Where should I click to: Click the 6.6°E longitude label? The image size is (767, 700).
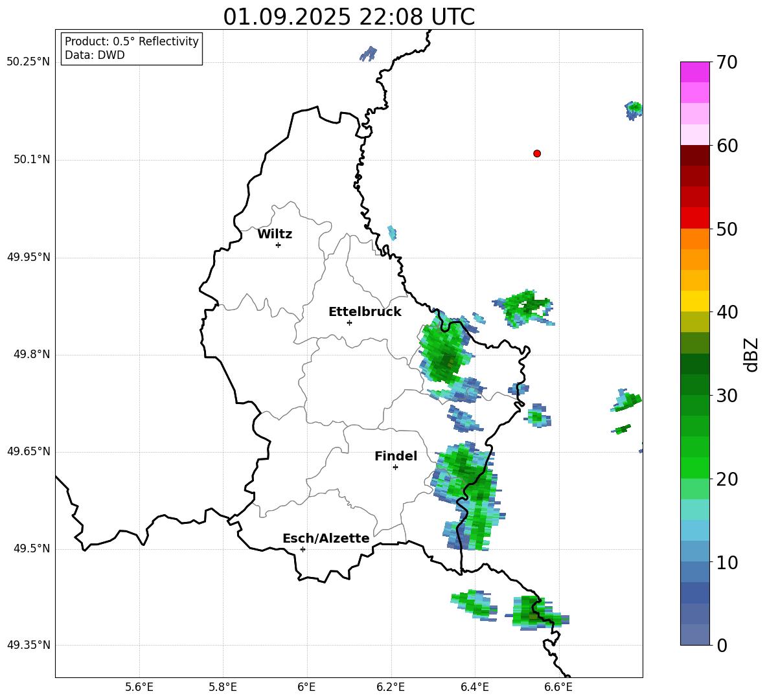click(x=558, y=687)
